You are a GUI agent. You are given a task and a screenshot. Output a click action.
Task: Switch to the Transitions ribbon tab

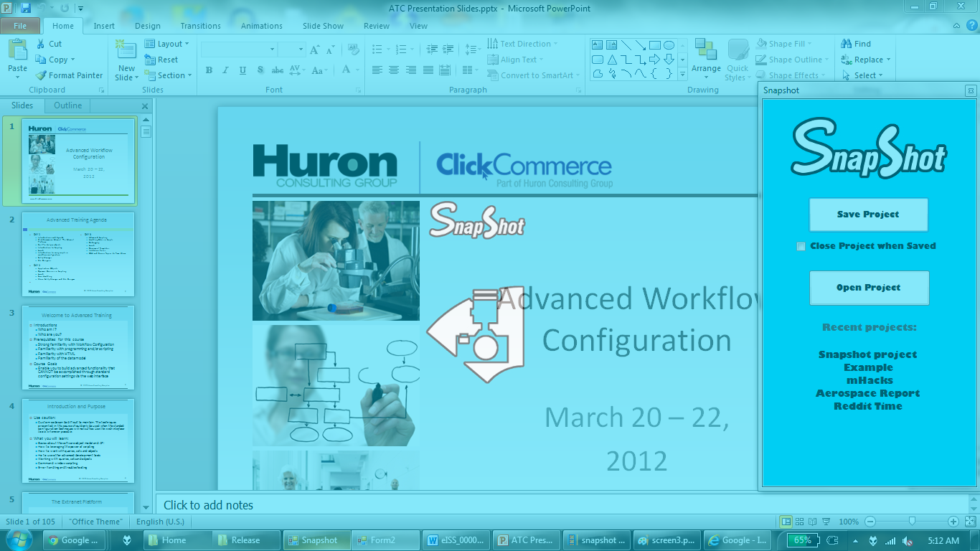(201, 26)
